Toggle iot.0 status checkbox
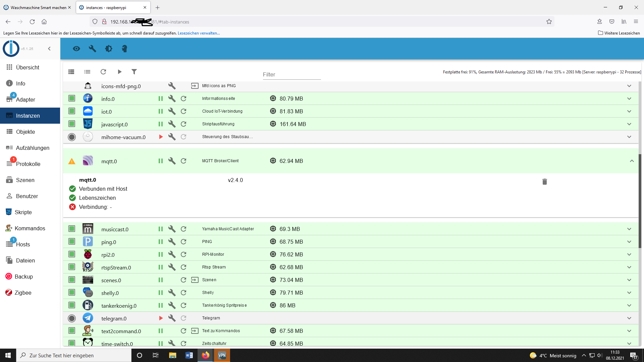The image size is (644, 362). 72,111
